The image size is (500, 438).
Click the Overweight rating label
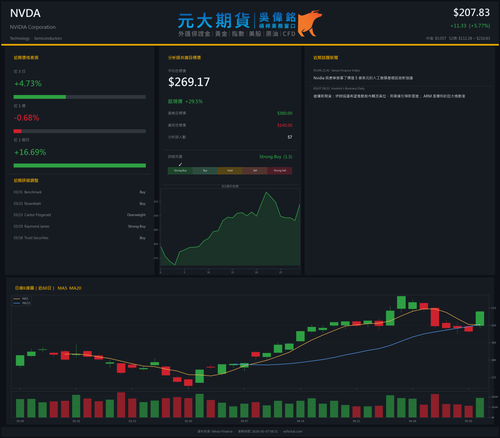tap(136, 215)
